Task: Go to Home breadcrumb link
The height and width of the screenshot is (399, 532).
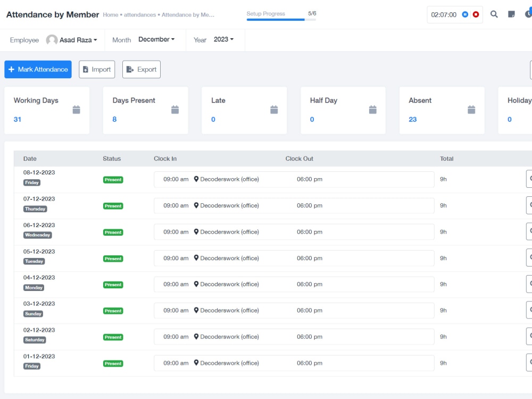Action: pyautogui.click(x=111, y=15)
